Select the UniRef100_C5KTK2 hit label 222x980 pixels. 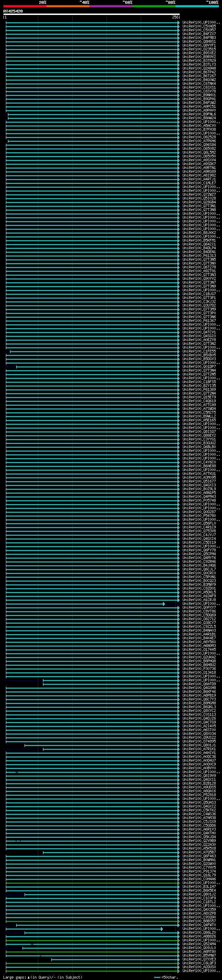pos(199,810)
